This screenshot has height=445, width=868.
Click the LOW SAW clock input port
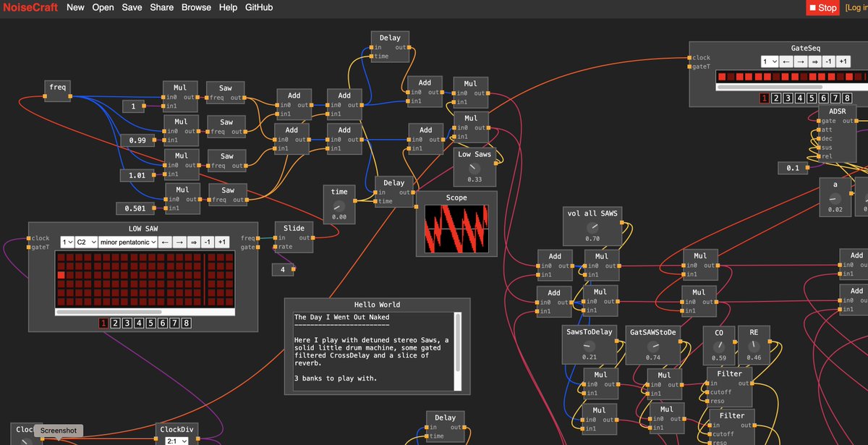click(30, 238)
